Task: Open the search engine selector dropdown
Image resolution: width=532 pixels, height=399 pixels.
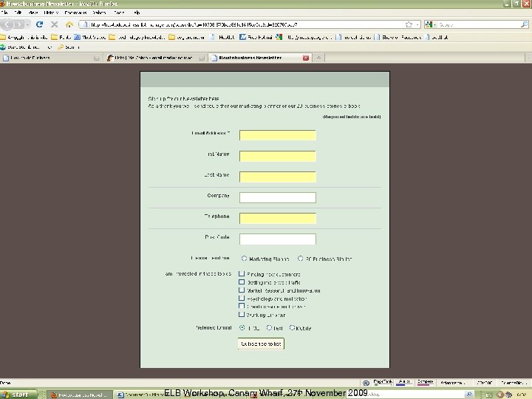Action: 435,25
